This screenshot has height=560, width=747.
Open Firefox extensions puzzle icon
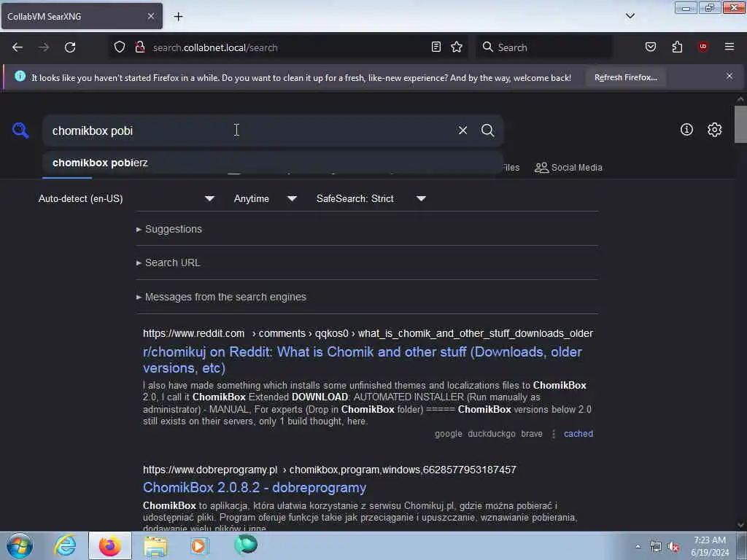pyautogui.click(x=677, y=47)
